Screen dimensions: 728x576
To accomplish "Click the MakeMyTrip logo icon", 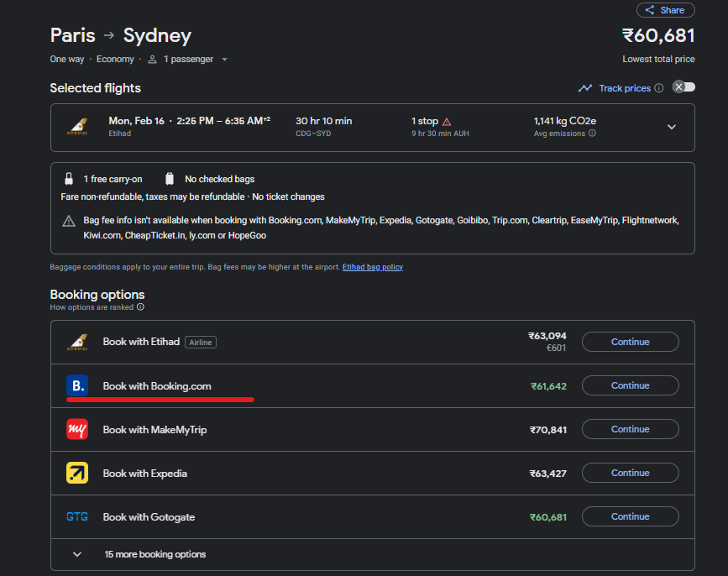I will tap(77, 429).
